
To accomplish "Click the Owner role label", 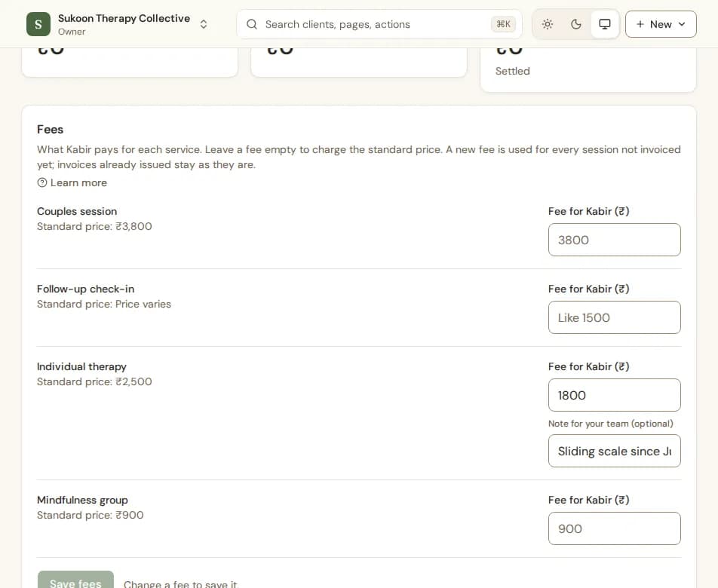I will point(72,32).
